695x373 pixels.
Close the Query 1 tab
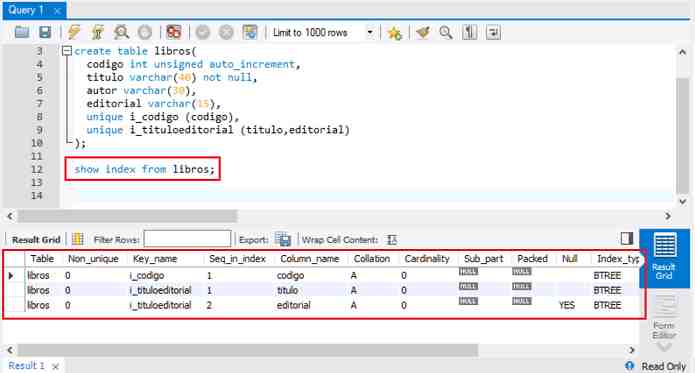[x=57, y=11]
